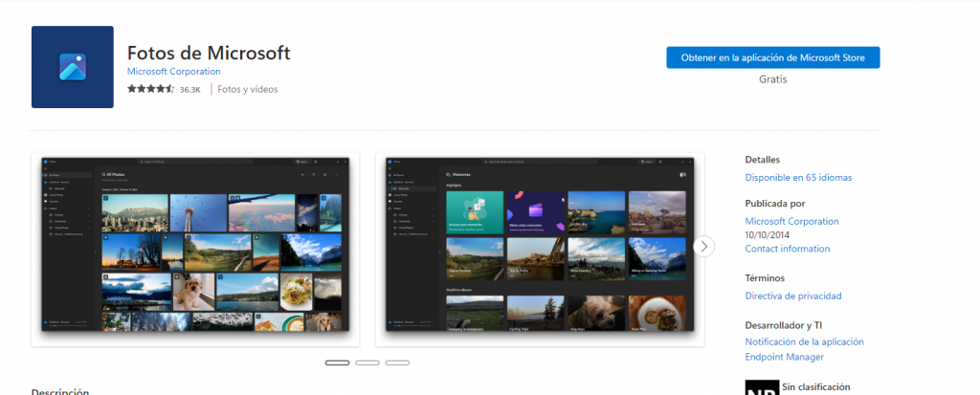Open Microsoft Corporation publisher link under title

tap(174, 71)
